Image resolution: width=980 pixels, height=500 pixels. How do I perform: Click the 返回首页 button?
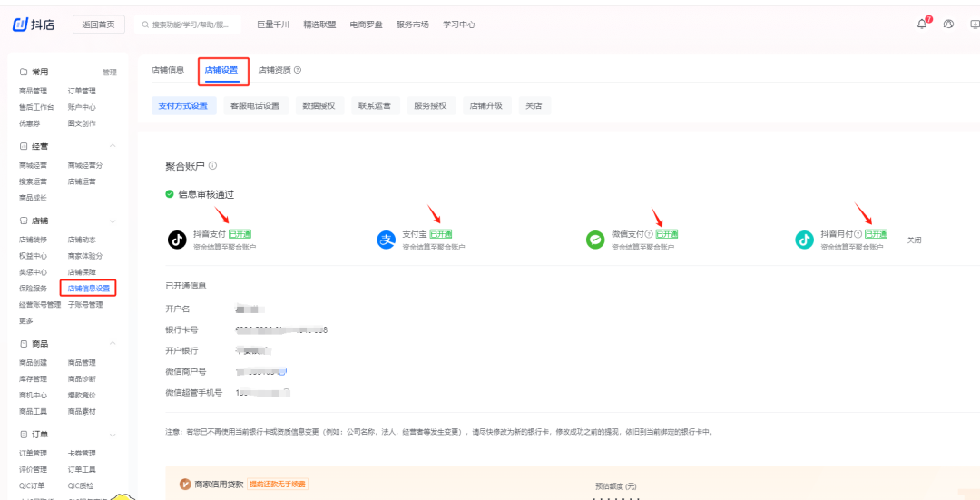[x=98, y=25]
